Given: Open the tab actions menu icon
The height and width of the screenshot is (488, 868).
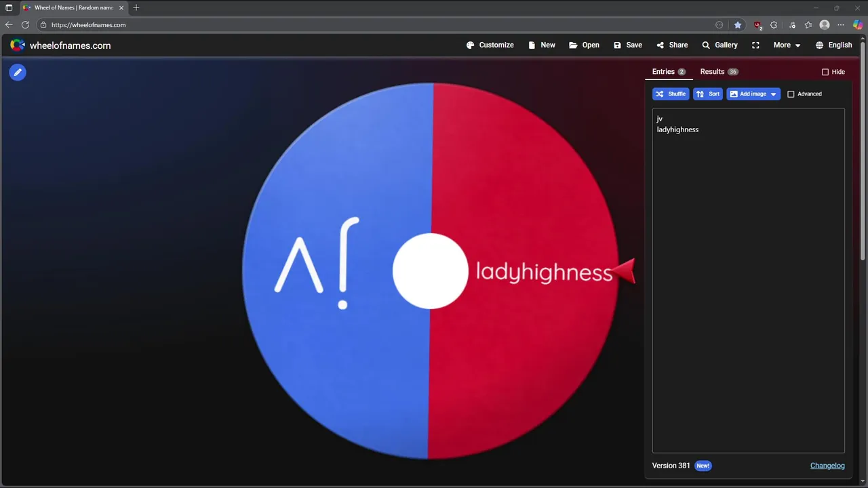Looking at the screenshot, I should pos(9,7).
